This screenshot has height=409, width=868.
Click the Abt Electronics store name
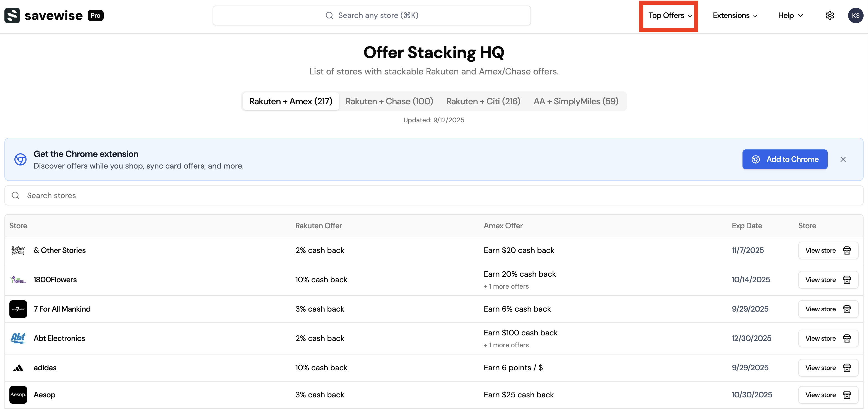[x=59, y=338]
